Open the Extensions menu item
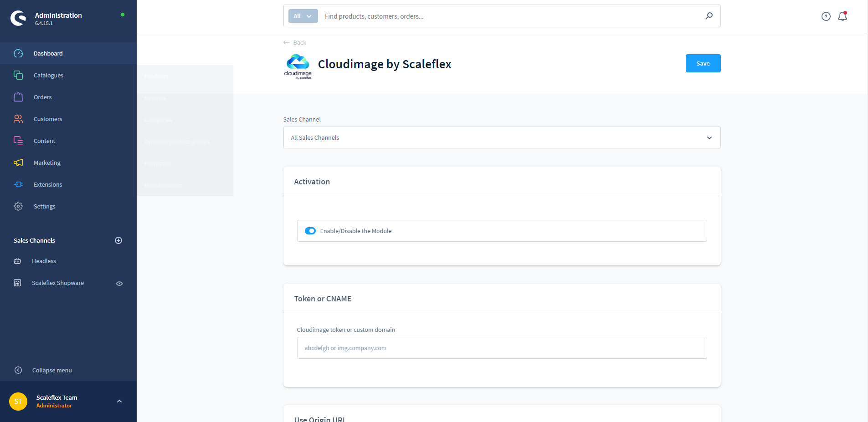The image size is (868, 422). pos(68,184)
